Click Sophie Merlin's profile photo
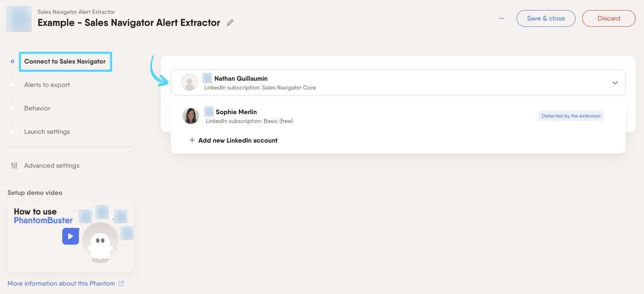644x294 pixels. [191, 116]
